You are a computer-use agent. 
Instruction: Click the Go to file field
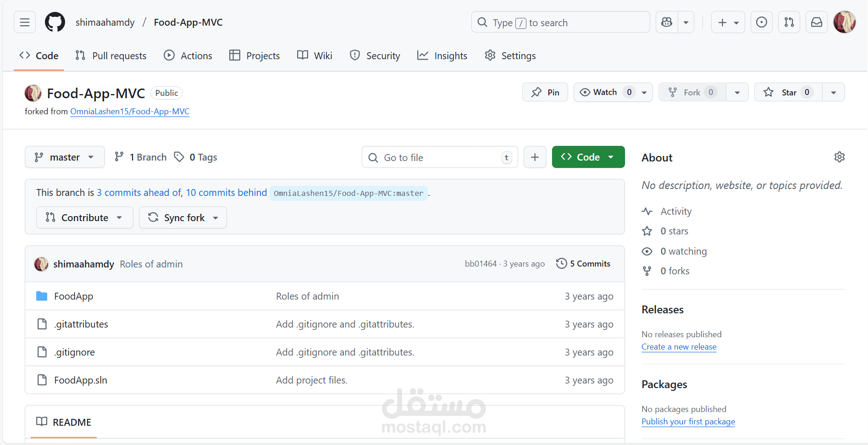(440, 157)
